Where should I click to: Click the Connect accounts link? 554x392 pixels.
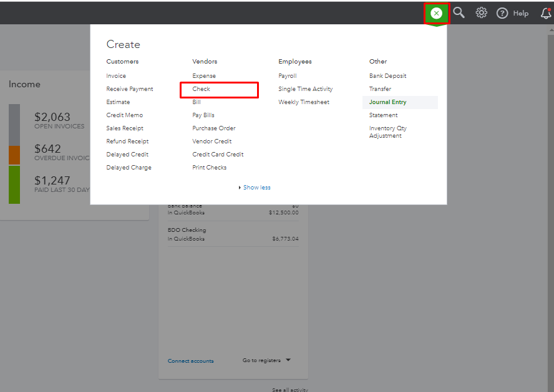click(191, 361)
